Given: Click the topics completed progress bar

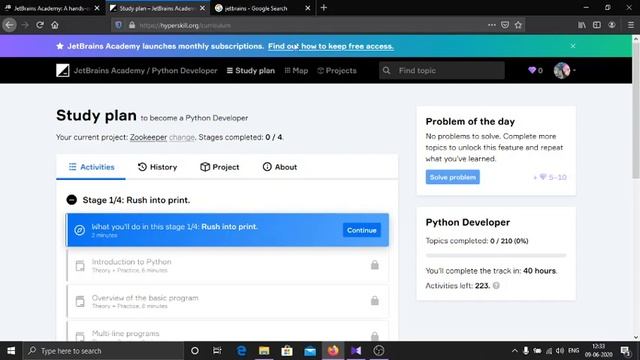Looking at the screenshot, I should 496,256.
